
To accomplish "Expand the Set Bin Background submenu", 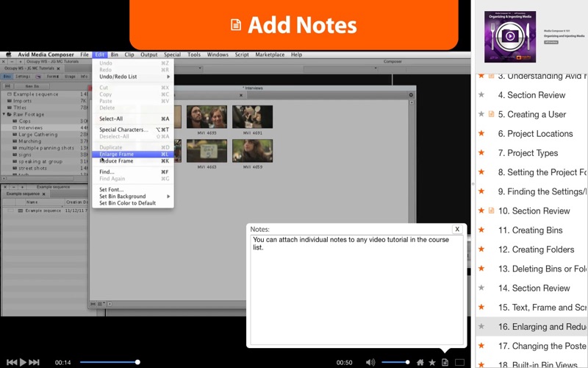I will [x=133, y=197].
